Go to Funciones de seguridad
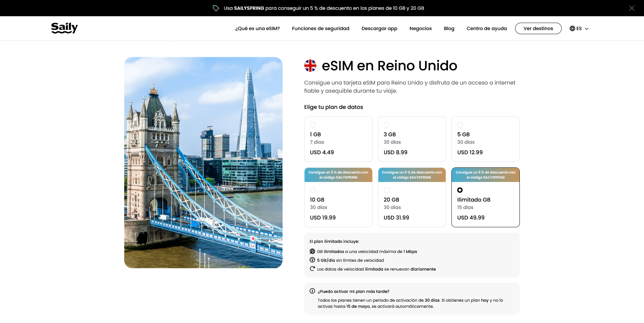The height and width of the screenshot is (323, 644). tap(320, 28)
